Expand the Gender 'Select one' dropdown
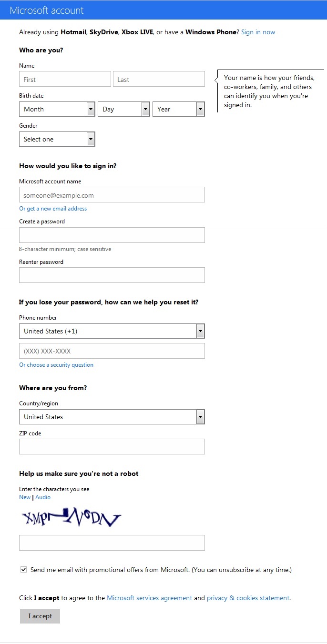Viewport: 327px width, 644px height. click(57, 139)
